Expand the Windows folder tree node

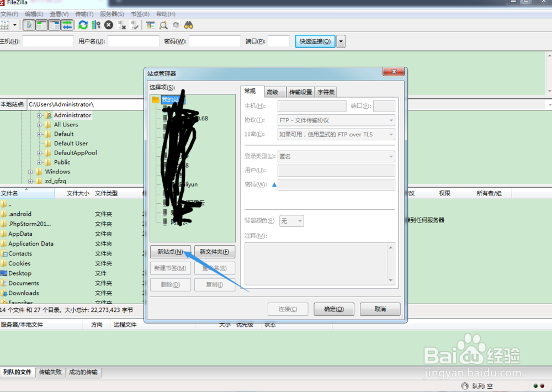tap(30, 172)
